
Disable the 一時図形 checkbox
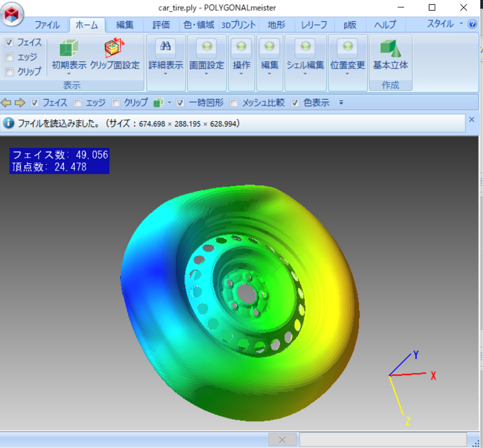click(181, 103)
